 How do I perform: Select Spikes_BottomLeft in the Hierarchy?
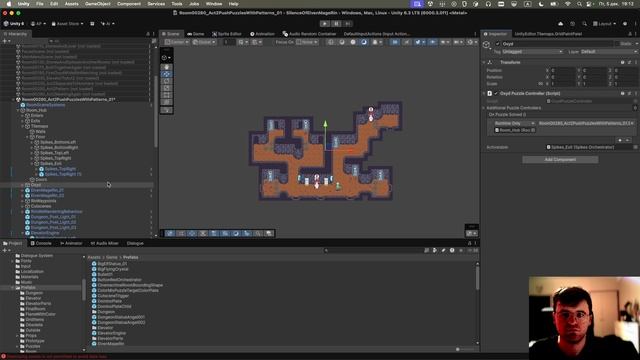pos(58,142)
